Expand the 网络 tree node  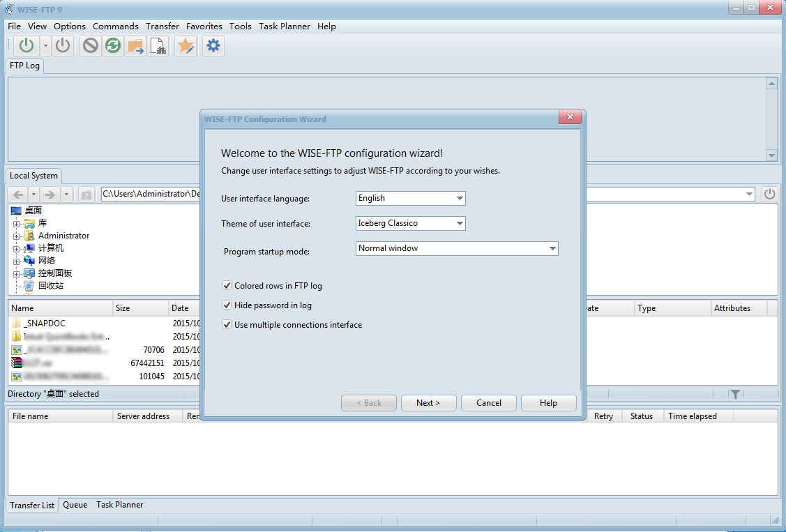click(x=17, y=261)
